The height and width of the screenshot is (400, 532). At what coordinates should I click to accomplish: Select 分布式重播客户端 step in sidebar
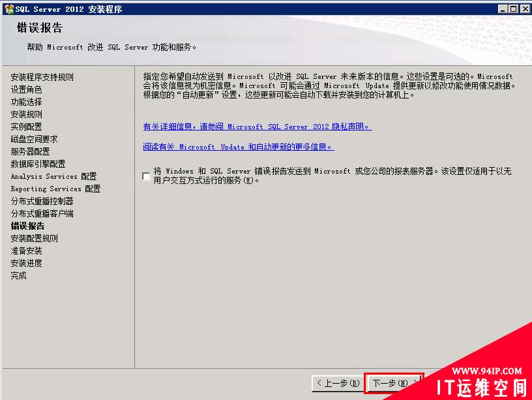coord(42,213)
